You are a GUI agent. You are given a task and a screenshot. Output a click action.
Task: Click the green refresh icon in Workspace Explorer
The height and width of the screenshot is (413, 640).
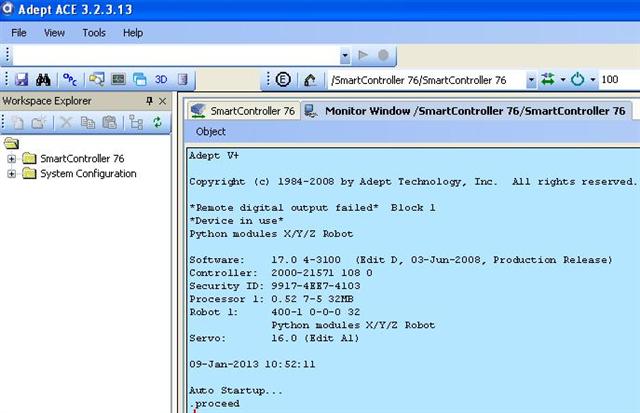tap(157, 122)
